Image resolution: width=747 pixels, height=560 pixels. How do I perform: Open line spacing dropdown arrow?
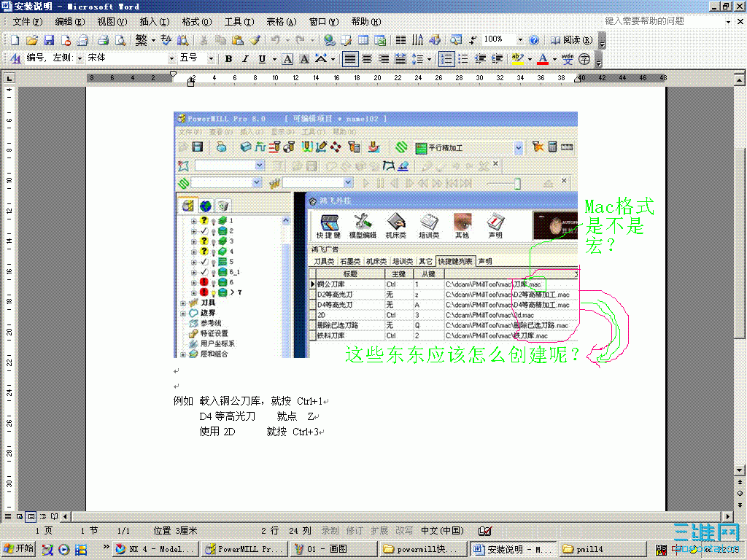pos(429,59)
